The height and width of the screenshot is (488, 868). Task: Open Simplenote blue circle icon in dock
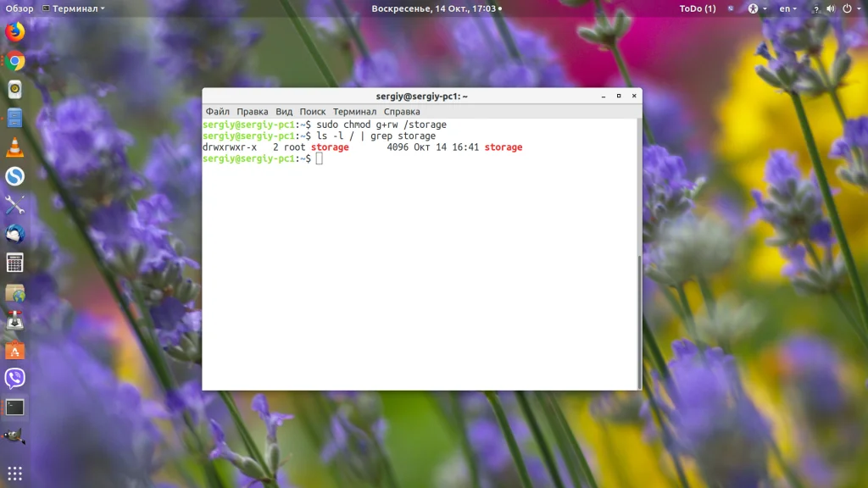(x=15, y=176)
